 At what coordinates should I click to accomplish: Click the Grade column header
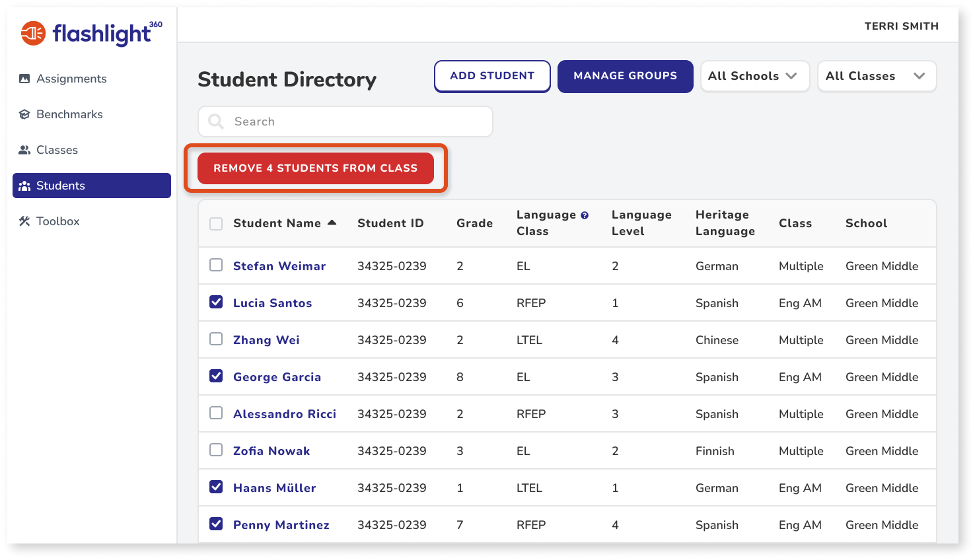(474, 223)
